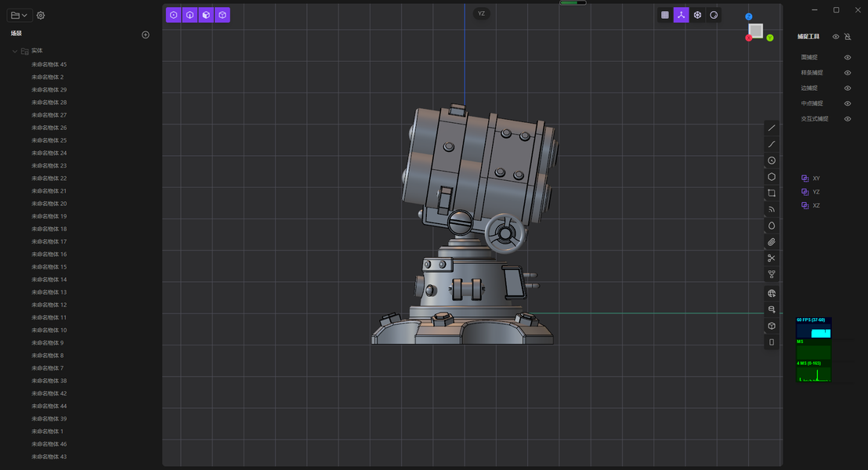The height and width of the screenshot is (470, 868).
Task: Open the folder file menu dropdown
Action: [19, 16]
